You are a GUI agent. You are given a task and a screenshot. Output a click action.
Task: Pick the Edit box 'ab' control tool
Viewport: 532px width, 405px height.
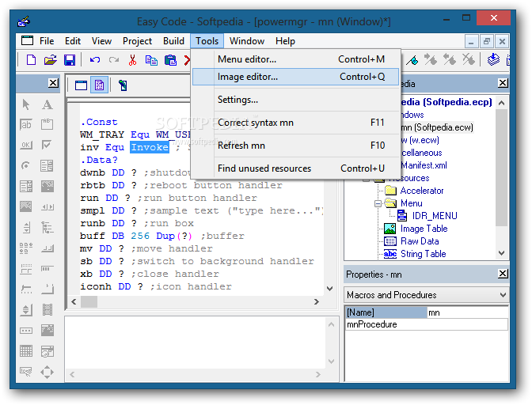click(x=26, y=125)
